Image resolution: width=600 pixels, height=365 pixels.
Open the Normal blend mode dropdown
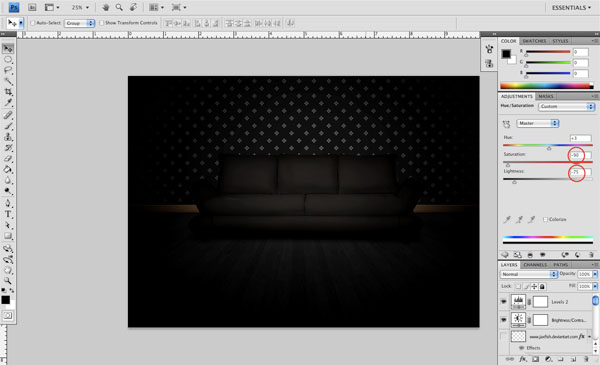pyautogui.click(x=528, y=274)
